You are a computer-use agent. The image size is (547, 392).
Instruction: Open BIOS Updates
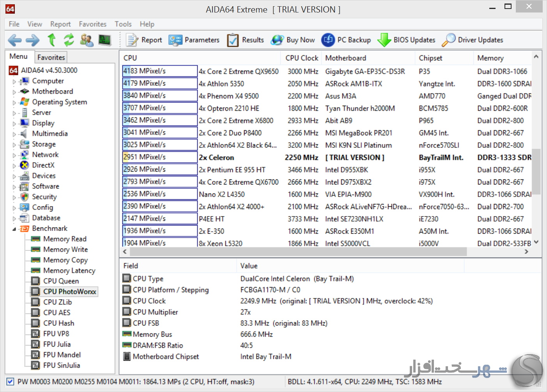click(x=406, y=40)
